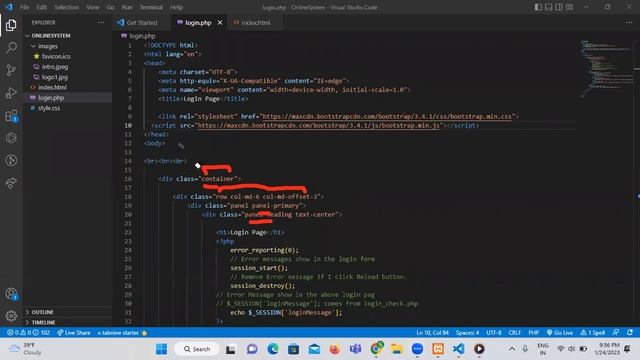640x360 pixels.
Task: Open the 1 Spell status item
Action: click(x=593, y=333)
